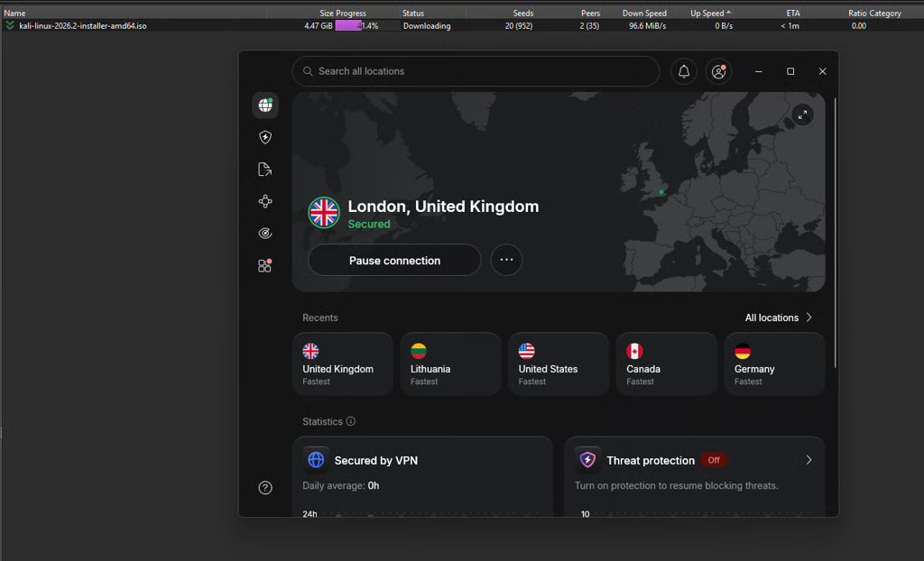Sort torrents by Seeds column
Screen dimensions: 924x561
[x=522, y=13]
